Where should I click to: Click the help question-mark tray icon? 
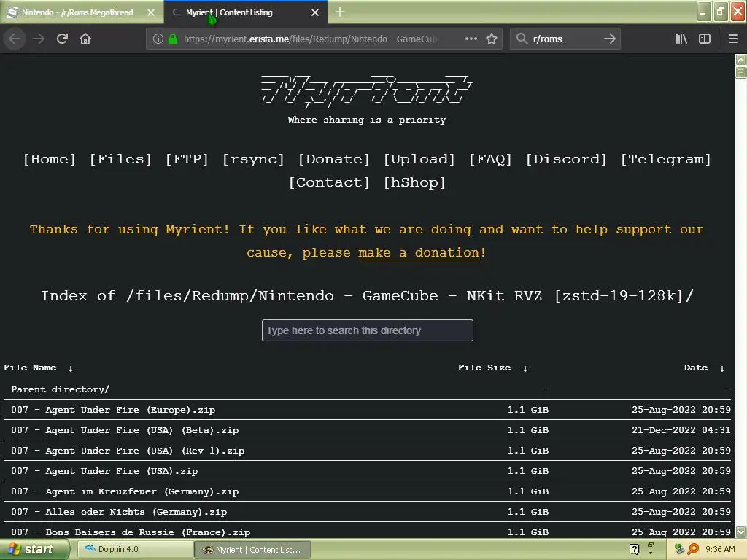[x=634, y=550]
